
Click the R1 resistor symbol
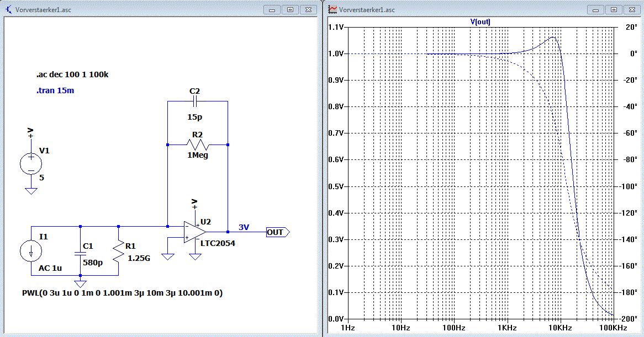119,252
